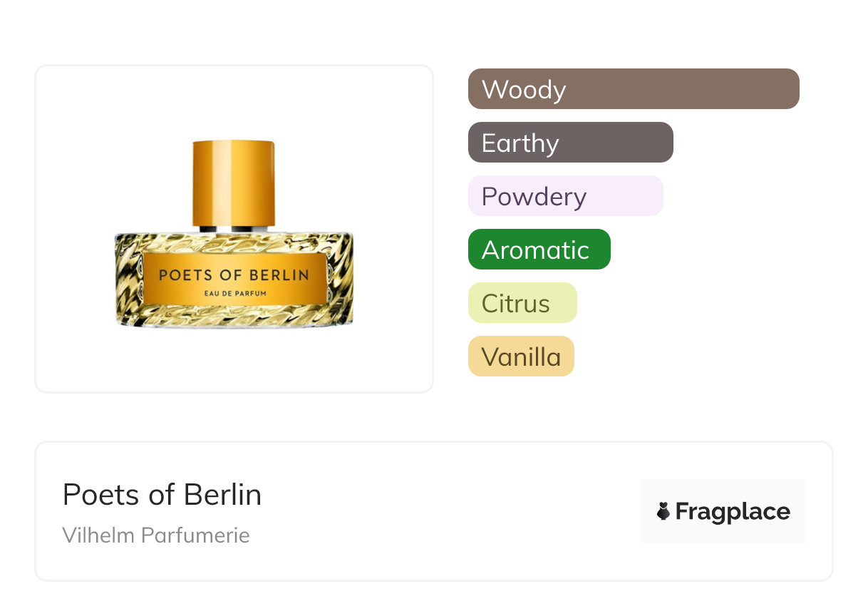Viewport: 868px width, 616px height.
Task: Select the brown Woody accord bar
Action: tap(634, 89)
